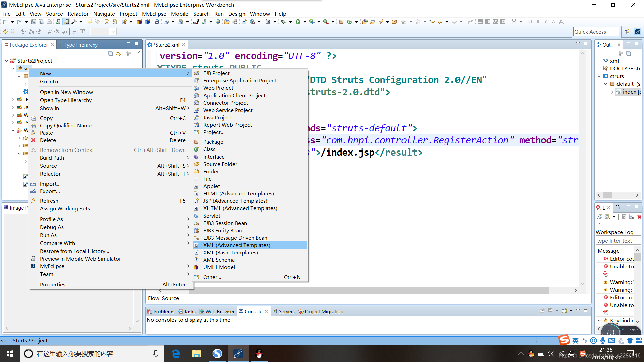Screen dimensions: 644x362
Task: Click the Print toolbar icon
Action: click(49, 22)
